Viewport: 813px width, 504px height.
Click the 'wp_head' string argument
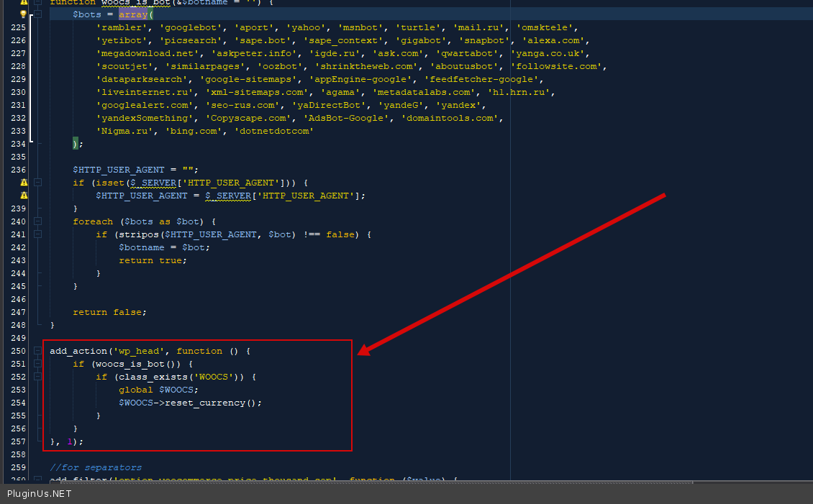point(139,351)
